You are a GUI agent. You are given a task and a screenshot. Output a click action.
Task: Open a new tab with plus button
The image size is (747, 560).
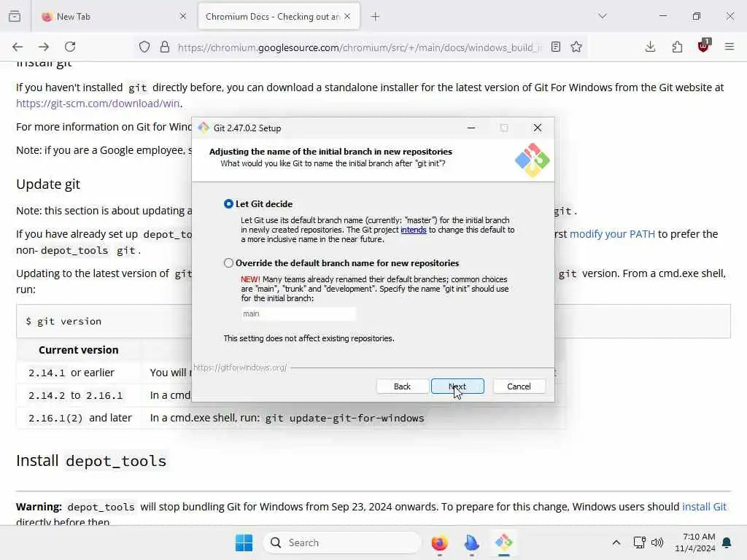[376, 17]
